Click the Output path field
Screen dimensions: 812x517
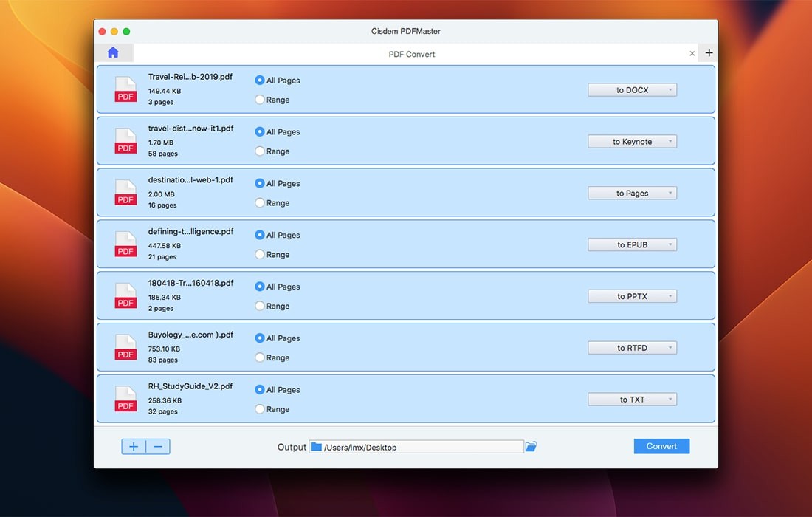pyautogui.click(x=416, y=447)
